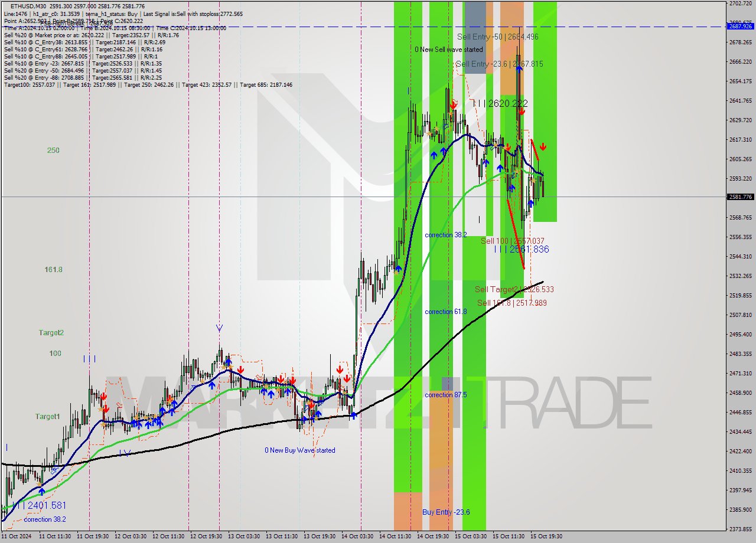This screenshot has height=543, width=756.
Task: Click the 2373.855 price axis value
Action: 740,529
